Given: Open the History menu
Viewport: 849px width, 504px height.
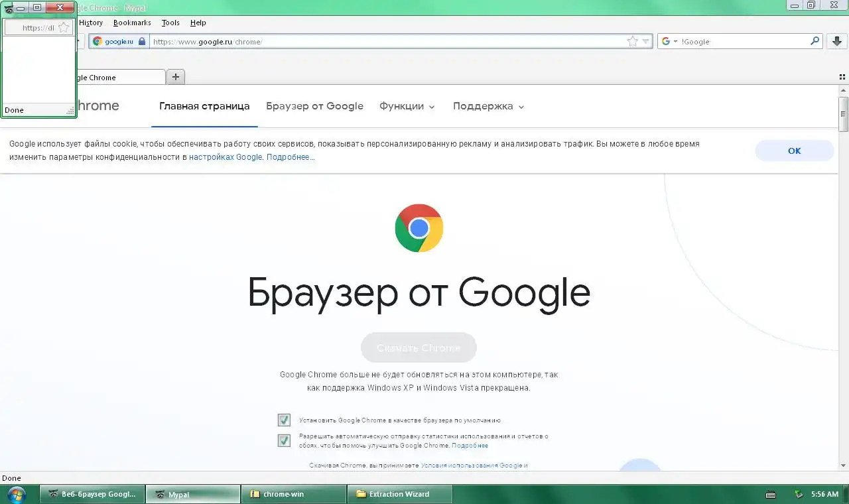Looking at the screenshot, I should (x=91, y=23).
